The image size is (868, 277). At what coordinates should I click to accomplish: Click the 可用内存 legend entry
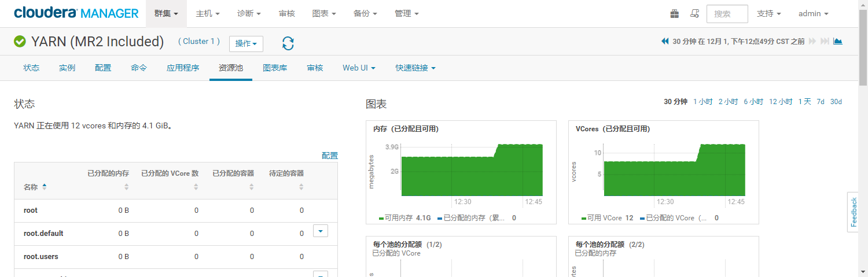(405, 218)
